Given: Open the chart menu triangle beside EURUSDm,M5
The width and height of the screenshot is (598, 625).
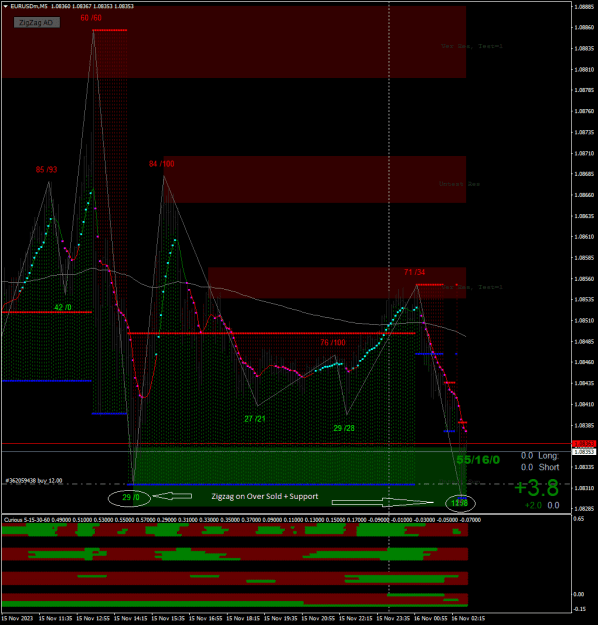Looking at the screenshot, I should pyautogui.click(x=6, y=6).
